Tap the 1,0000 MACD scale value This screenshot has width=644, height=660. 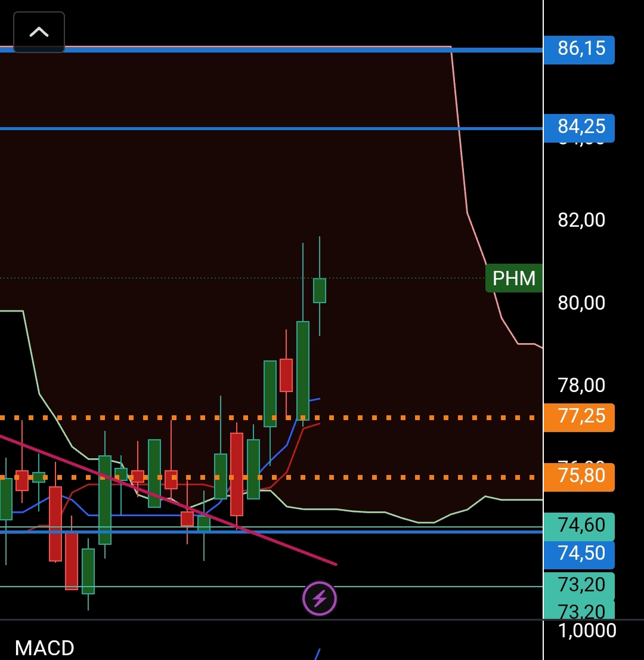(x=587, y=630)
